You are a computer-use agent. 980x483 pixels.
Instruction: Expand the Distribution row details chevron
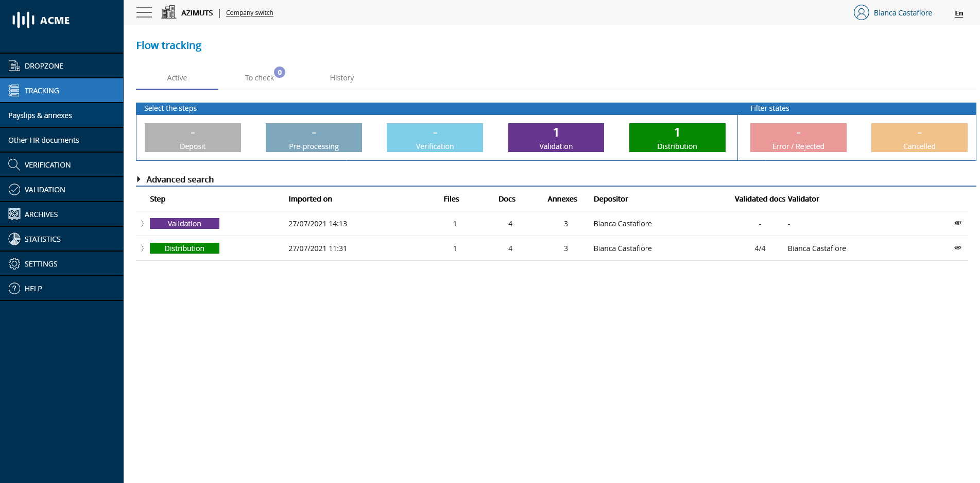point(142,248)
